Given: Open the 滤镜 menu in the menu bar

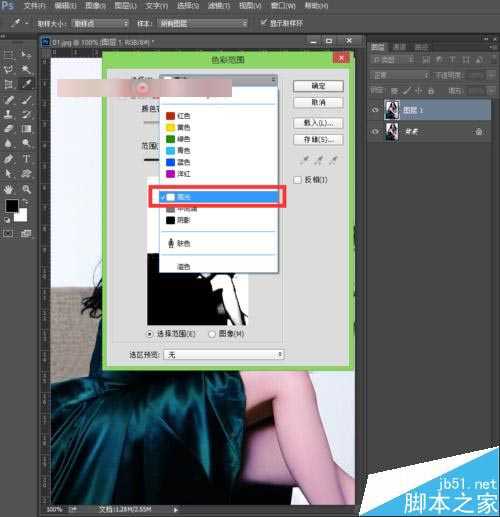Looking at the screenshot, I should (x=219, y=6).
